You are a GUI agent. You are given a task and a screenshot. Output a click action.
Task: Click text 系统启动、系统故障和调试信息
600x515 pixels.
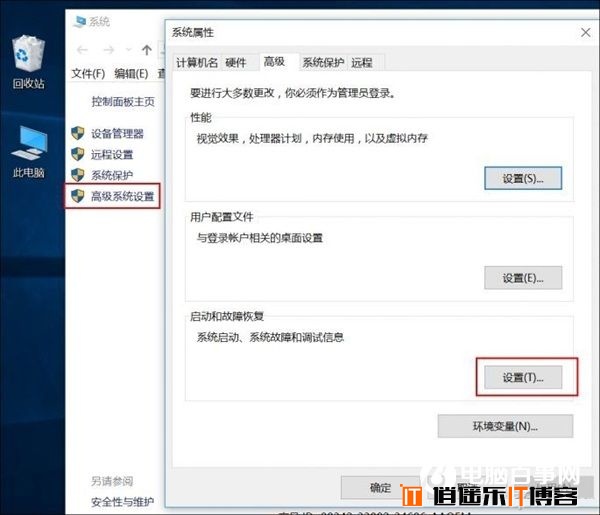[270, 337]
